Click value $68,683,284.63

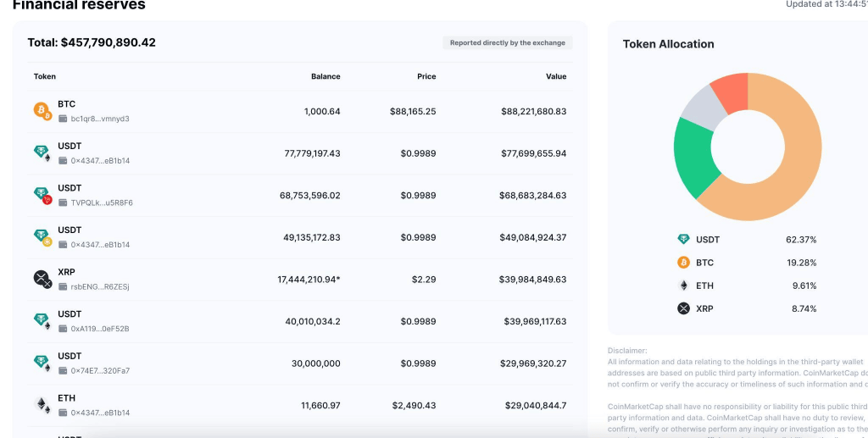click(x=532, y=195)
